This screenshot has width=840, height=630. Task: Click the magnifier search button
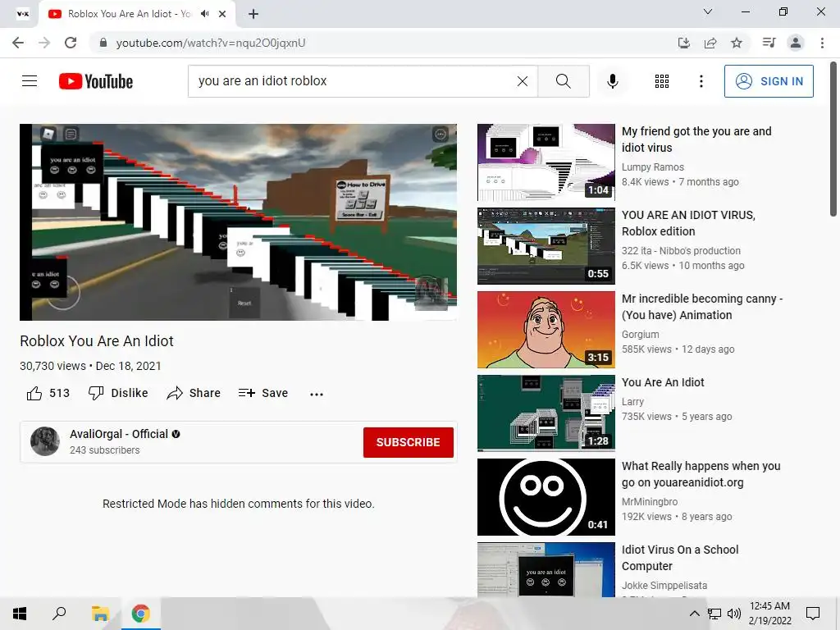point(563,81)
